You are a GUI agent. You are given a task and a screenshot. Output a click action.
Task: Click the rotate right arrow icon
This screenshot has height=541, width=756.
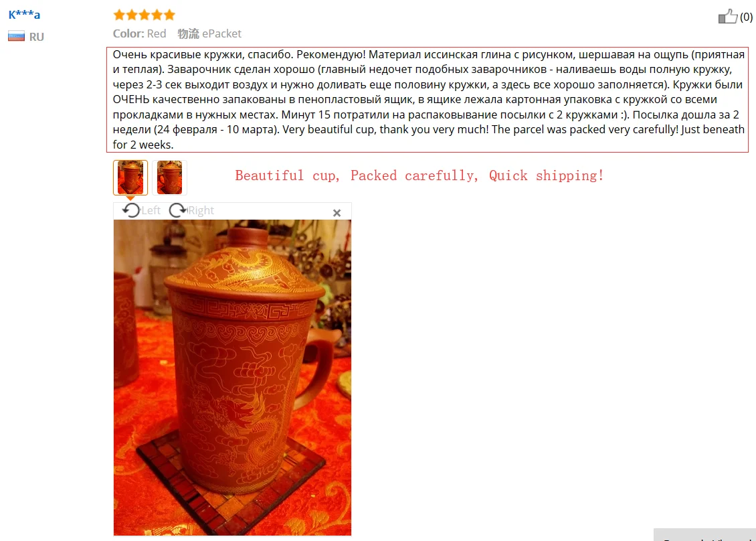tap(177, 210)
